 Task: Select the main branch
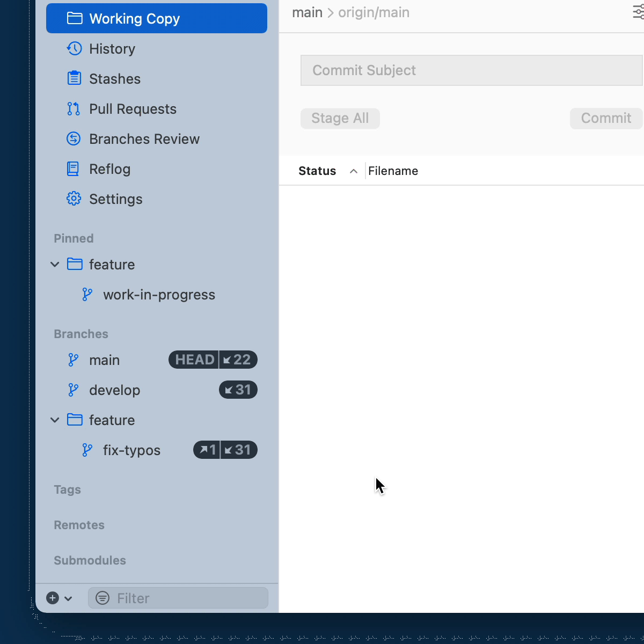(105, 360)
